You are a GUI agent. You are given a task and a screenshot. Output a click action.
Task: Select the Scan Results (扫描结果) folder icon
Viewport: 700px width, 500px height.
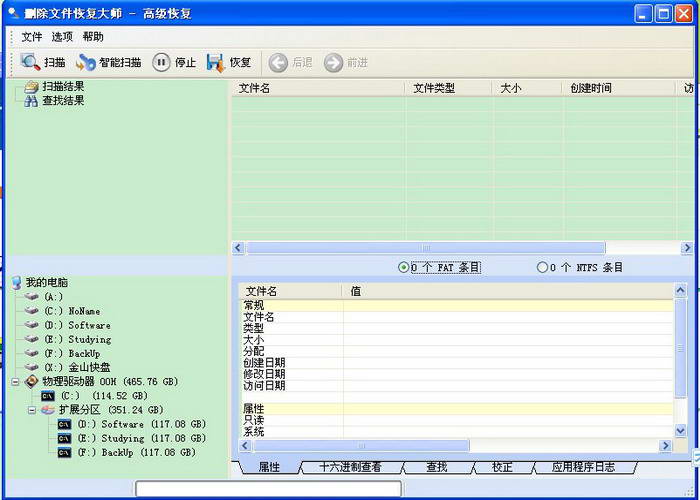tap(31, 87)
